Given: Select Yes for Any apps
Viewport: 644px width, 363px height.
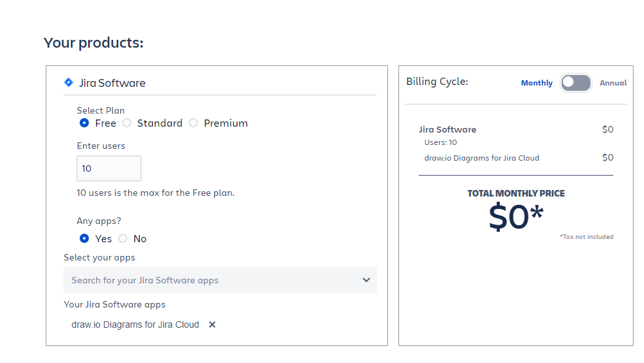Looking at the screenshot, I should click(84, 238).
